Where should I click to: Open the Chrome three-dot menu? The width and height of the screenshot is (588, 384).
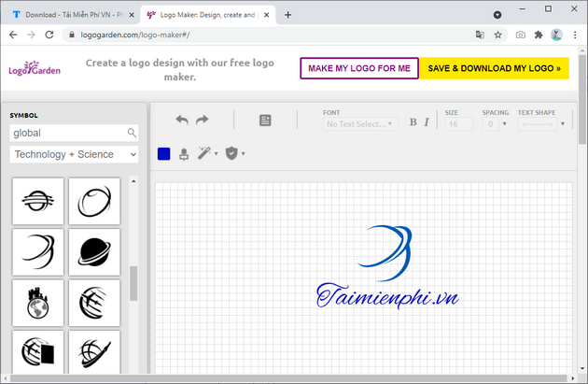(575, 35)
